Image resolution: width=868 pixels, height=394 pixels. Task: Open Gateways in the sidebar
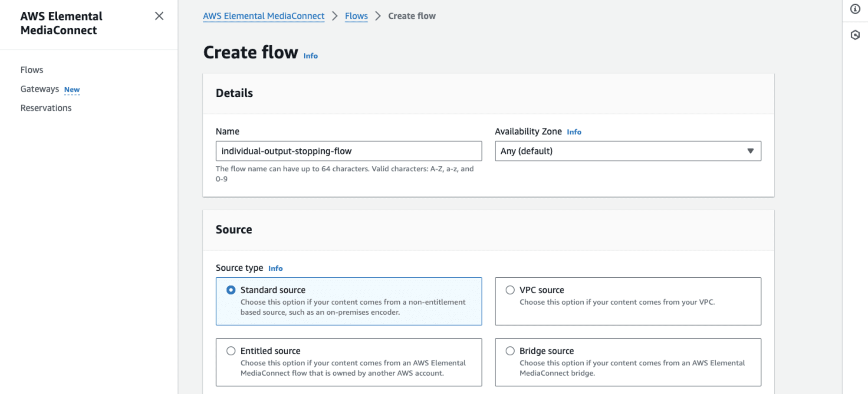click(x=39, y=89)
